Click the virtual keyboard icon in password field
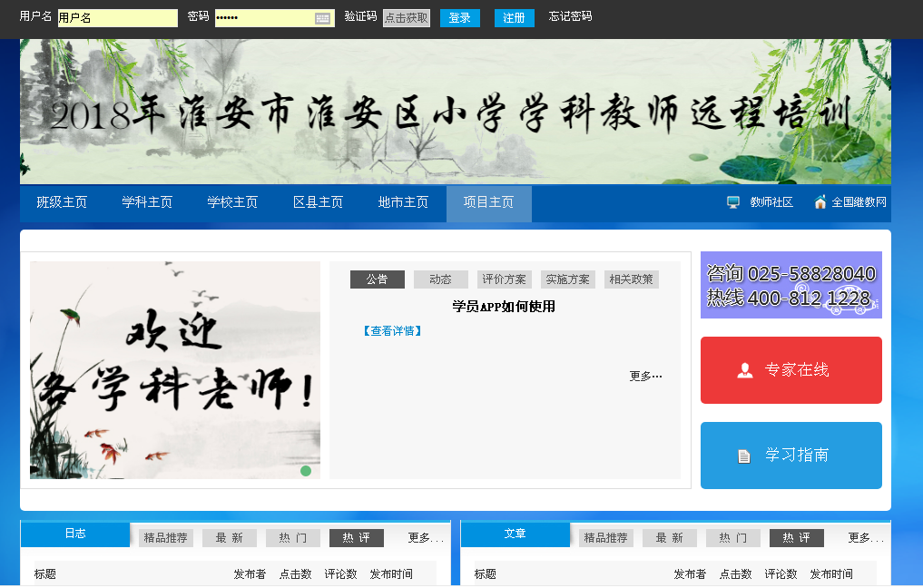 point(323,18)
